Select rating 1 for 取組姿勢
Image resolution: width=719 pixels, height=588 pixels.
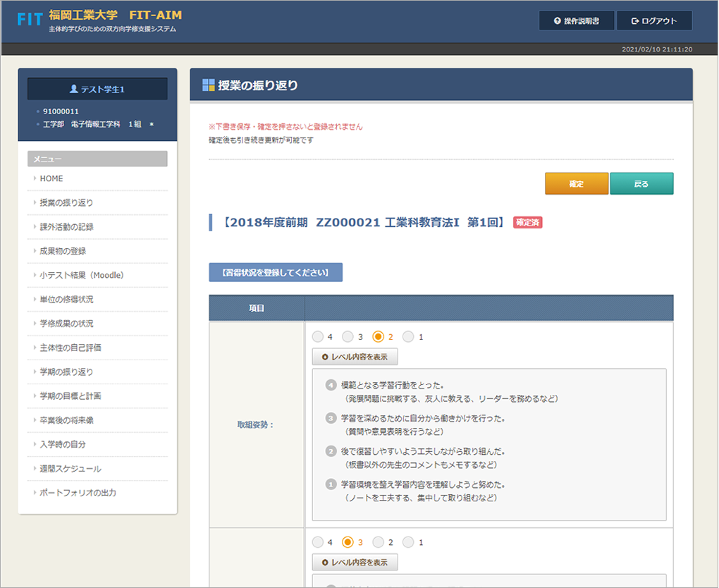click(x=409, y=337)
